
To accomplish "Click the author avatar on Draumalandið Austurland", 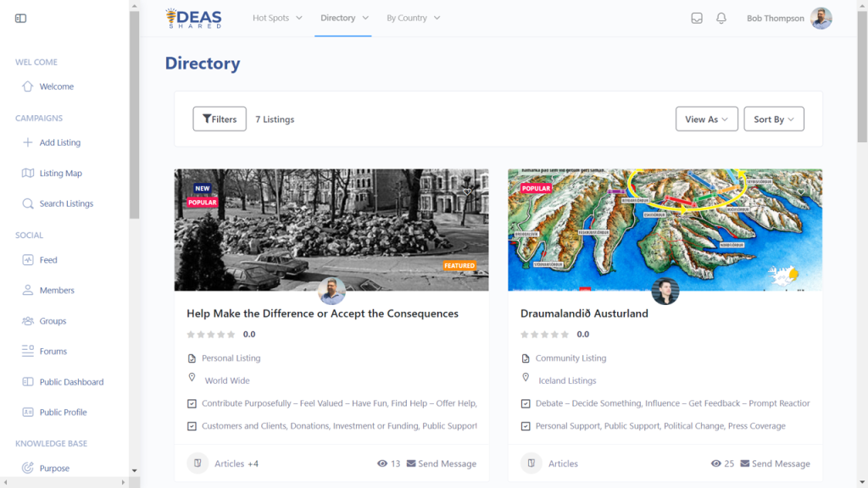I will [x=665, y=291].
